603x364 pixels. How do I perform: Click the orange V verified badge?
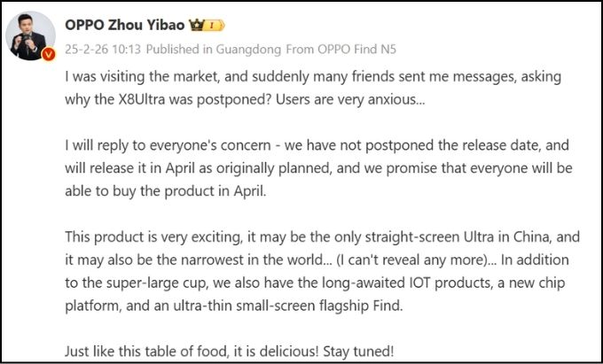(x=49, y=55)
